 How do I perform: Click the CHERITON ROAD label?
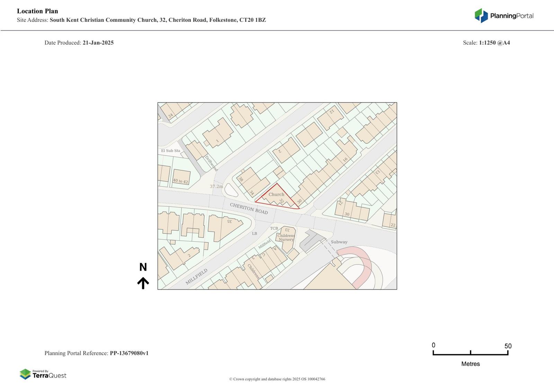[249, 208]
